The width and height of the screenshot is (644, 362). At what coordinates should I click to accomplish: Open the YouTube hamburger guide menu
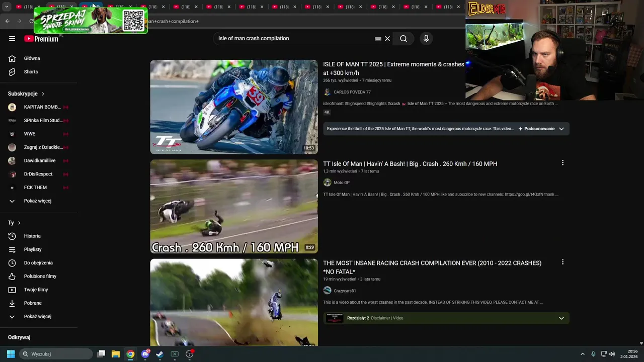(12, 38)
